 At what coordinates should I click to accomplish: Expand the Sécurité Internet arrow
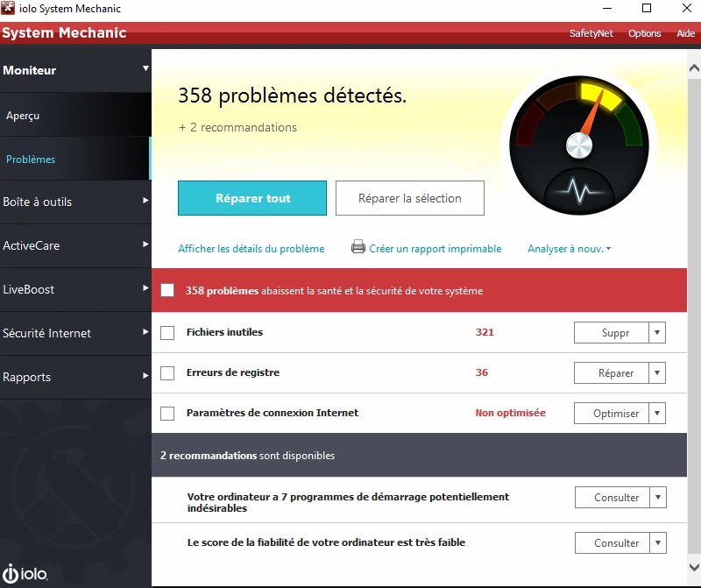(145, 332)
